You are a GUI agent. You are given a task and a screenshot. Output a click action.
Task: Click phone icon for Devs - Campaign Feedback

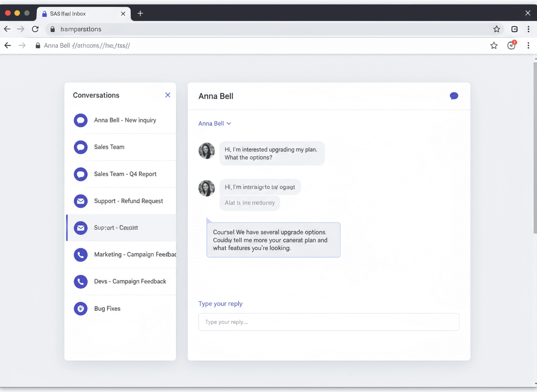[81, 281]
